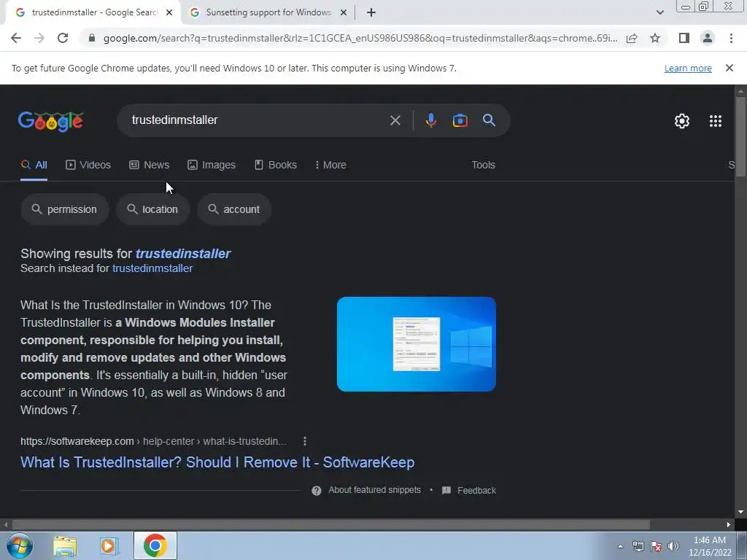Open the Chrome profile menu

(x=708, y=38)
